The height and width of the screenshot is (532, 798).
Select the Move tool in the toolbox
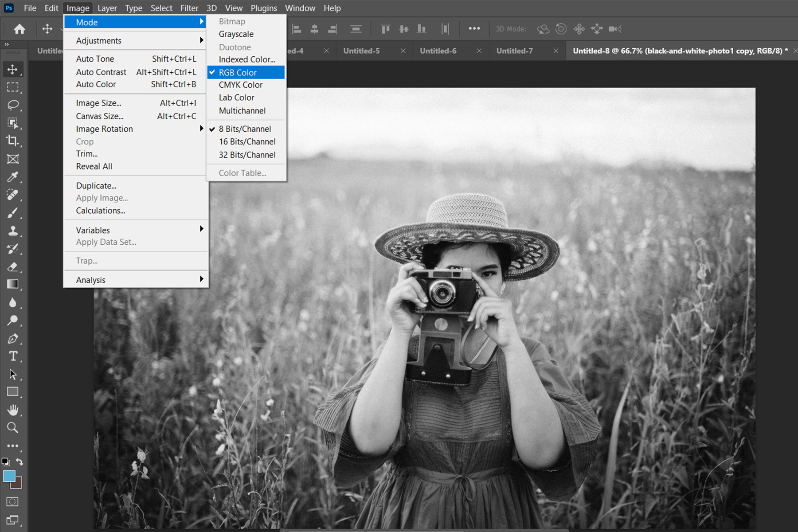pos(12,70)
